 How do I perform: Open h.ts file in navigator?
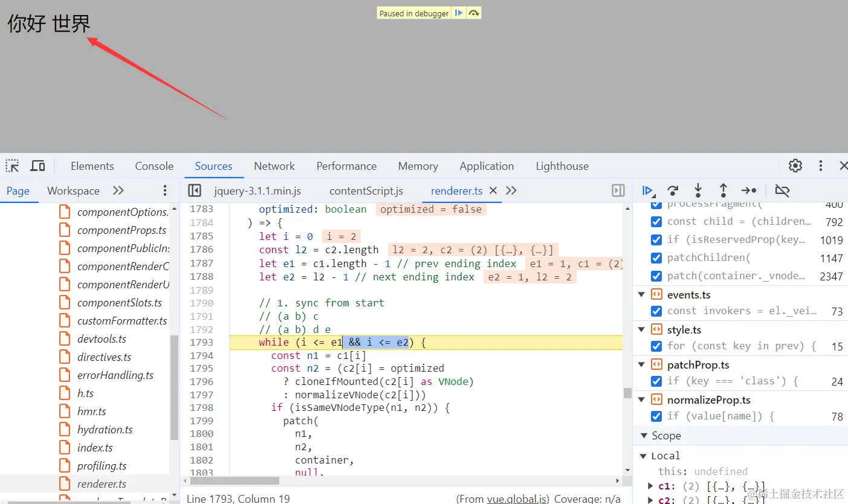[x=85, y=393]
